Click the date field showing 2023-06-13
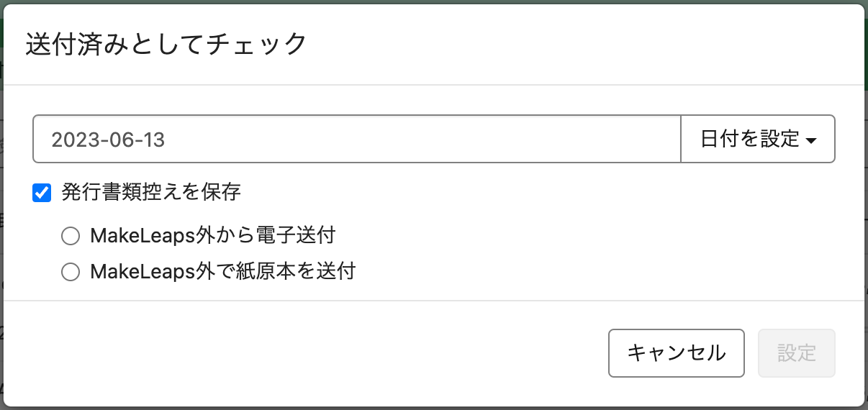This screenshot has height=410, width=868. [x=356, y=139]
